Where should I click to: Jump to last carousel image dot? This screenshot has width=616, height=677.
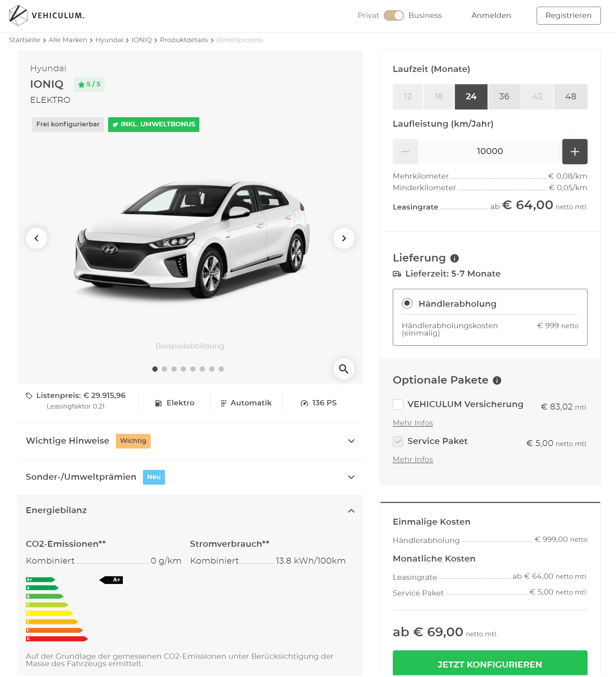(221, 369)
